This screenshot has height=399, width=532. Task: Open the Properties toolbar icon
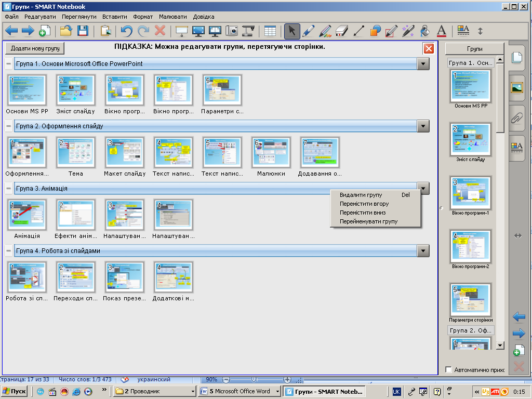pos(463,31)
